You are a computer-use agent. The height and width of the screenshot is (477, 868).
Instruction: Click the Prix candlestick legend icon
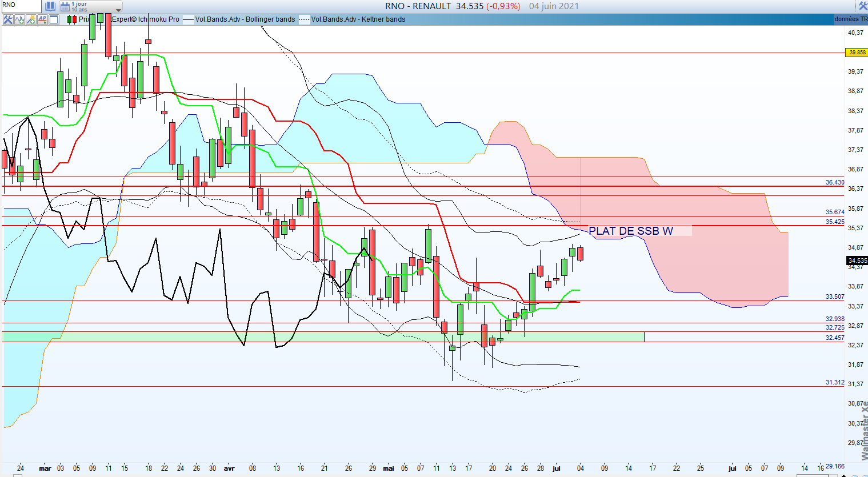point(72,19)
